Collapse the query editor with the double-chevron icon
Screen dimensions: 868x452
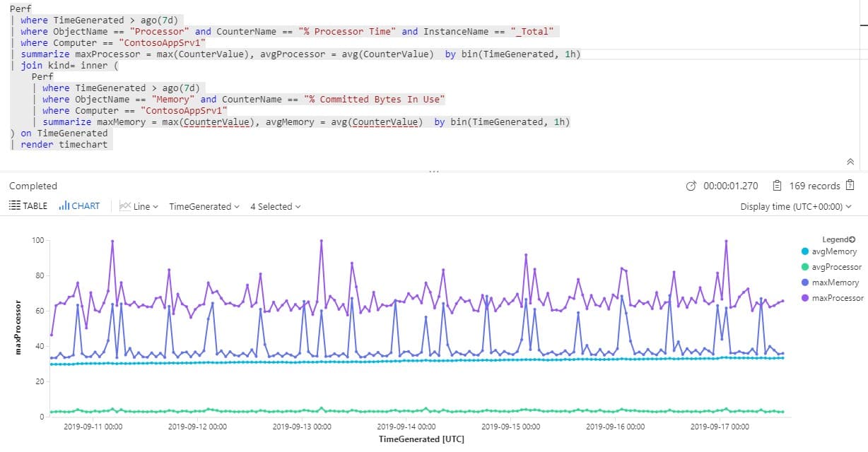[850, 162]
